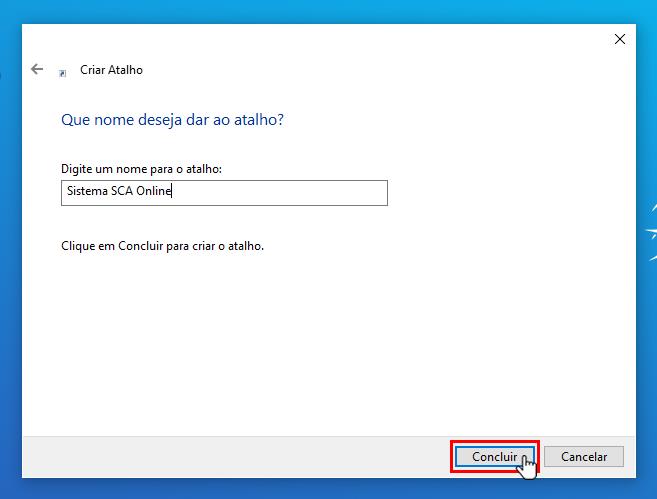The height and width of the screenshot is (499, 657).
Task: Click the shortcut name input field
Action: pyautogui.click(x=224, y=193)
